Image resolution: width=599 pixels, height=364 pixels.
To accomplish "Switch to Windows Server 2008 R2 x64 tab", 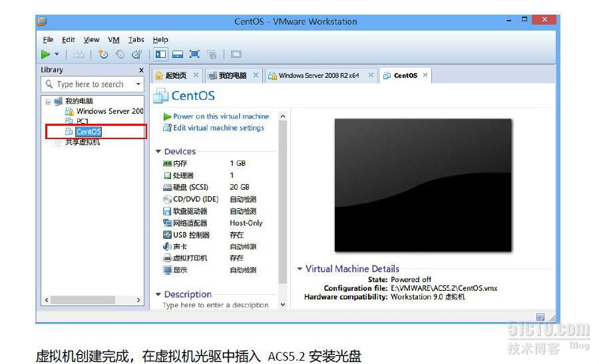I will click(x=319, y=75).
